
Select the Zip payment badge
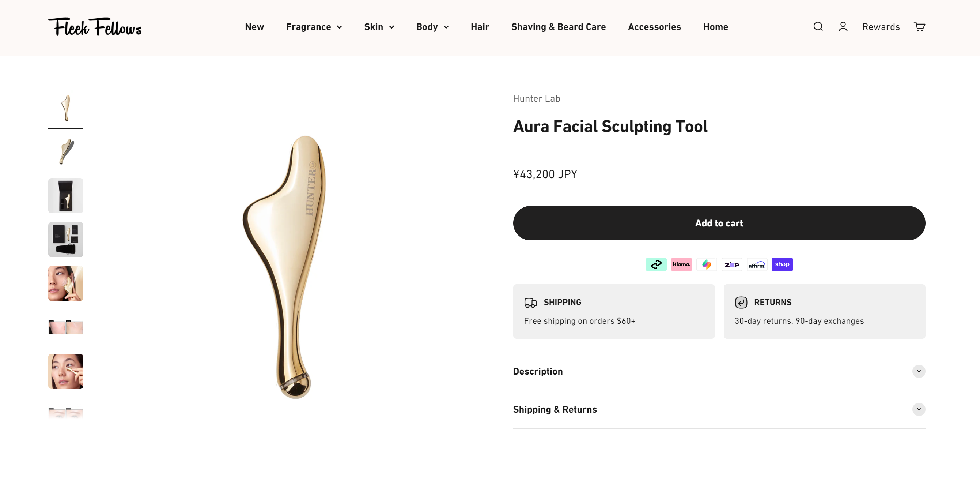point(732,264)
